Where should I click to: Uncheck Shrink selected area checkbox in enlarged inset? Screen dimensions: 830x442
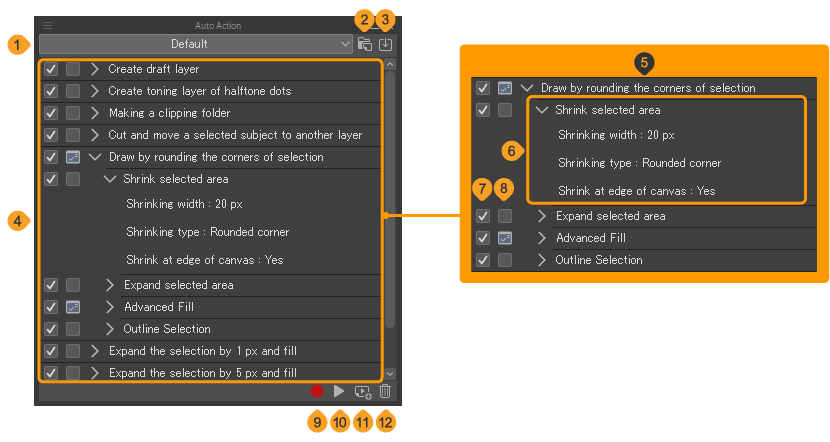click(x=483, y=110)
